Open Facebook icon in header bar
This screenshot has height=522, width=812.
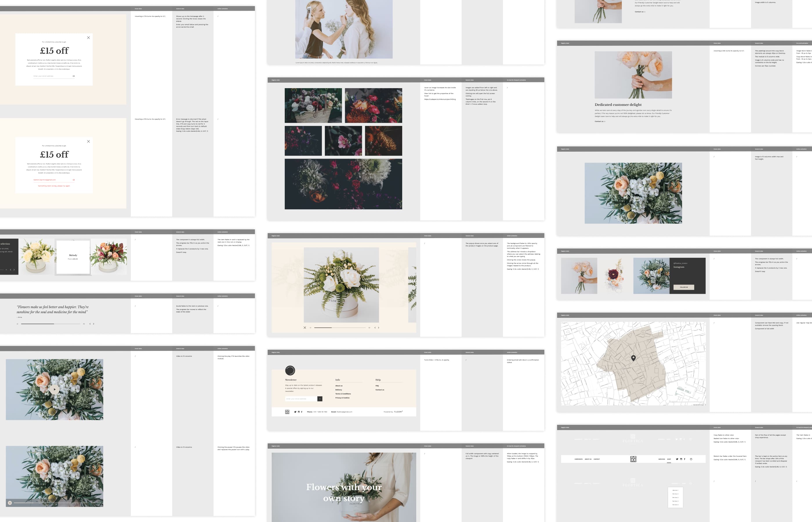685,459
